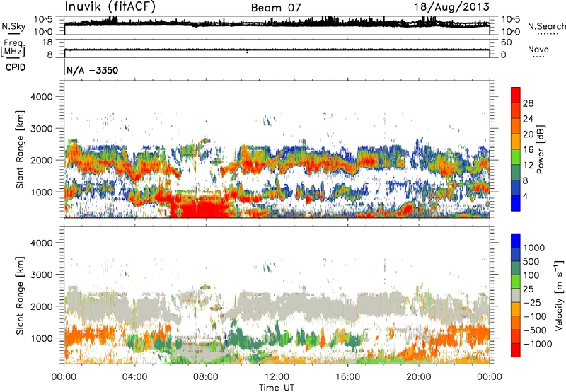Select the Beam 07 label
Image resolution: width=566 pixels, height=392 pixels.
tap(276, 8)
